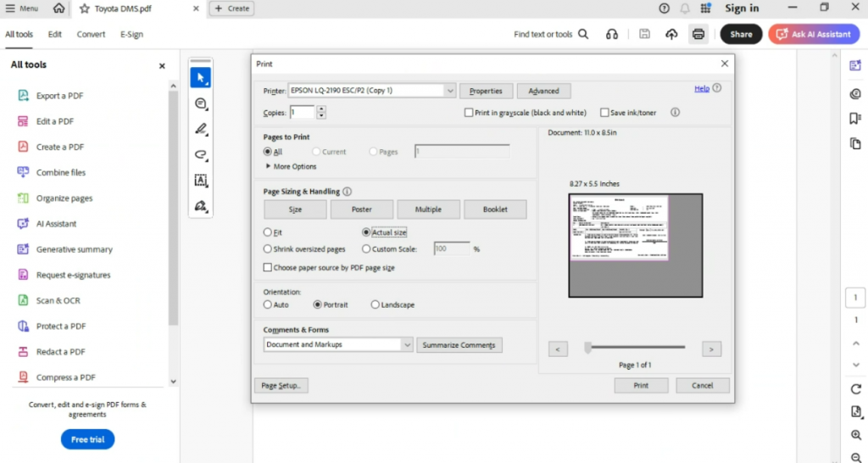Expand the More Options disclosure triangle

click(x=269, y=166)
